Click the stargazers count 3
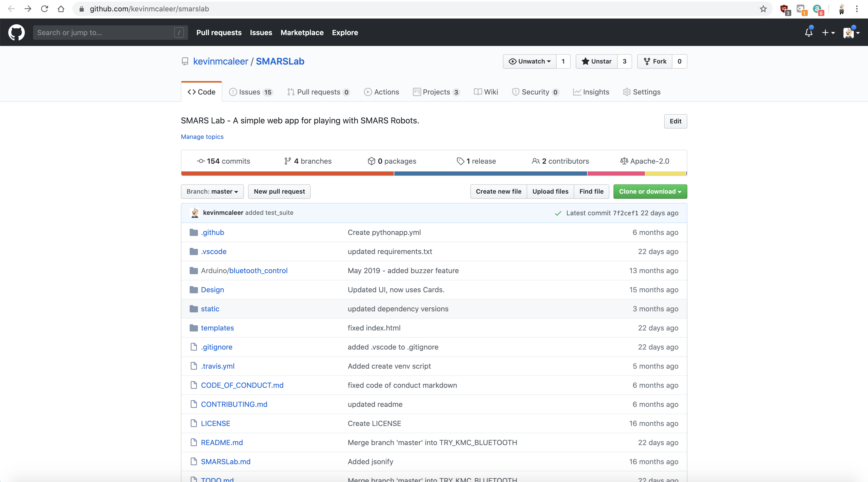Viewport: 868px width, 482px height. [624, 61]
